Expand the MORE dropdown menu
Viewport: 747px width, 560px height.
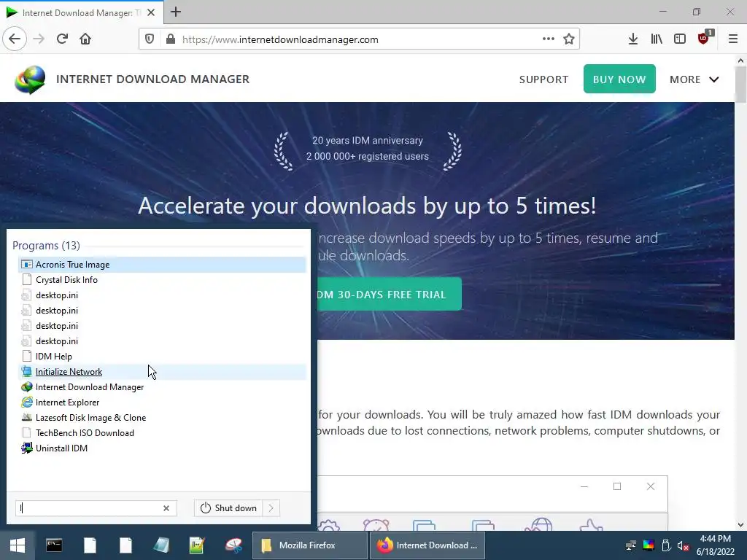694,79
